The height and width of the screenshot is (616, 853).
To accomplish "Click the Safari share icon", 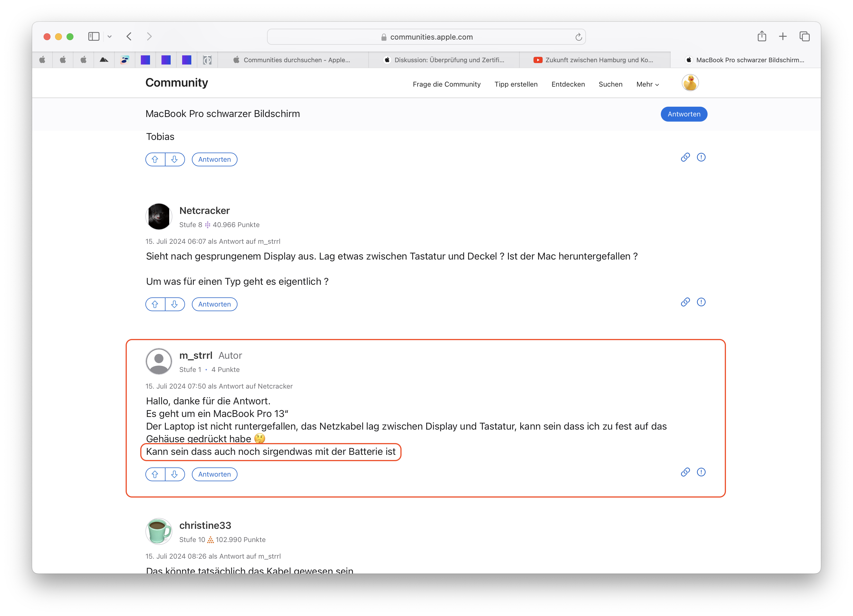I will click(762, 36).
